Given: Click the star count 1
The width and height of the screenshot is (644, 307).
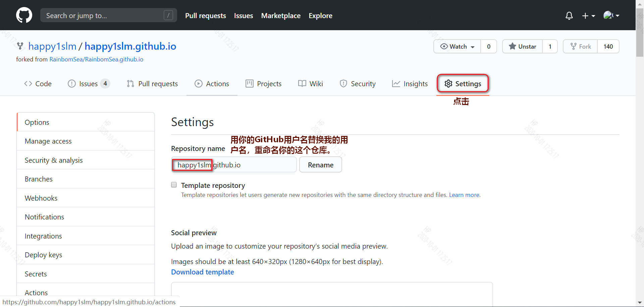Looking at the screenshot, I should [550, 46].
